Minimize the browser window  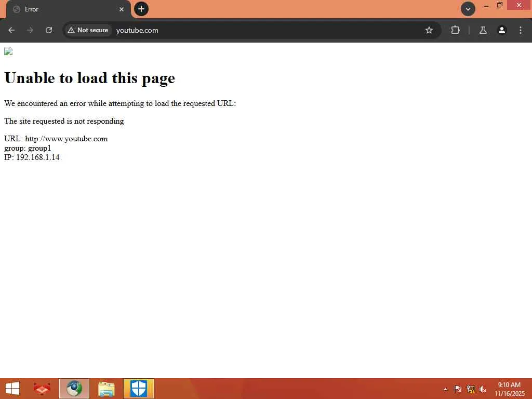pos(486,6)
